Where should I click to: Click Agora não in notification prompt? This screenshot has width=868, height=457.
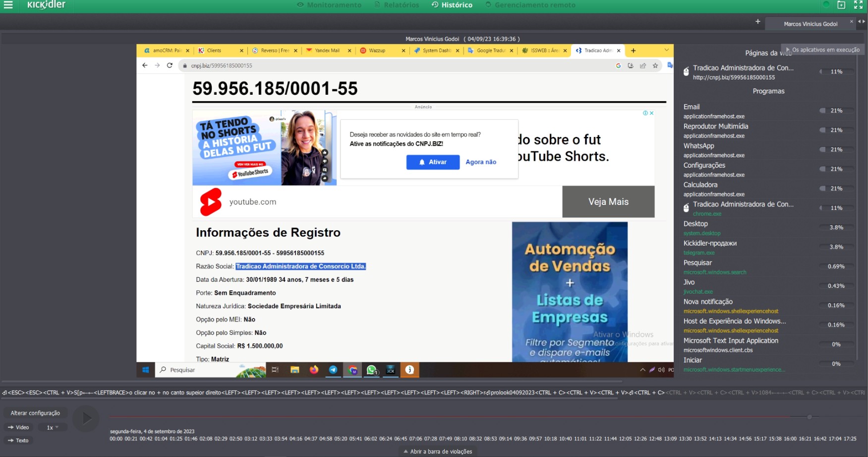(x=481, y=162)
